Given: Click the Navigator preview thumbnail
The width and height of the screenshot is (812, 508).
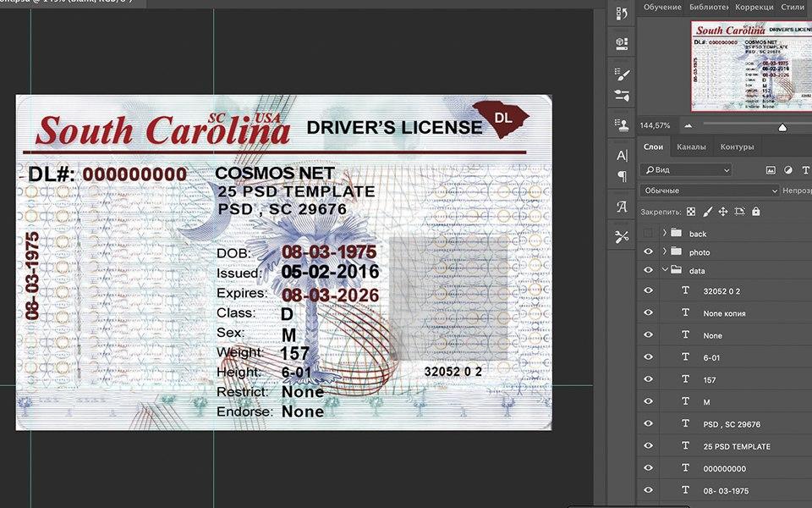Looking at the screenshot, I should coord(752,66).
